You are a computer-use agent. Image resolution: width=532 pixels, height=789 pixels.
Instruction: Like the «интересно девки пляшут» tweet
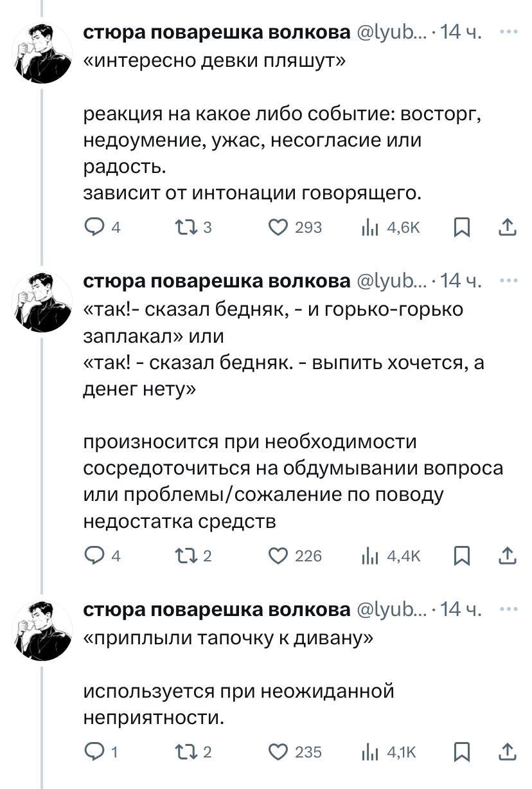pyautogui.click(x=278, y=227)
